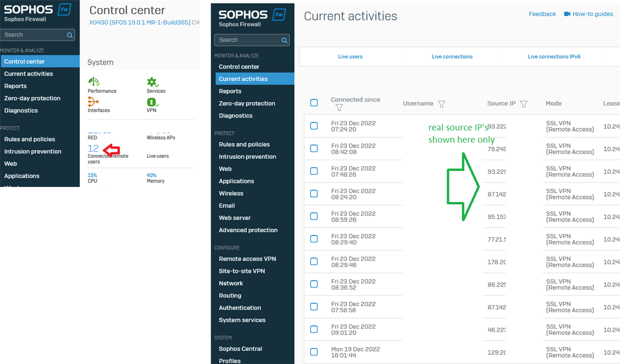The width and height of the screenshot is (620, 364).
Task: Open Remote access VPN in sidebar
Action: coord(247,259)
